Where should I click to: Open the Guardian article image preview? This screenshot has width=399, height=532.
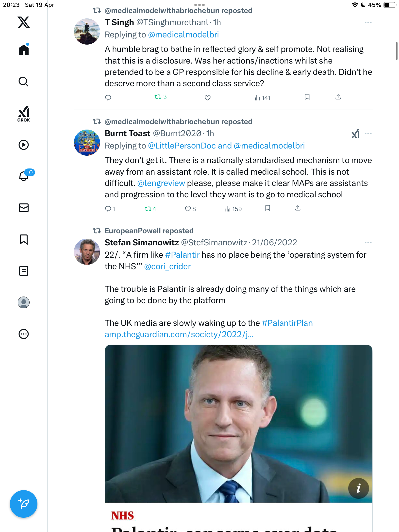(x=238, y=424)
